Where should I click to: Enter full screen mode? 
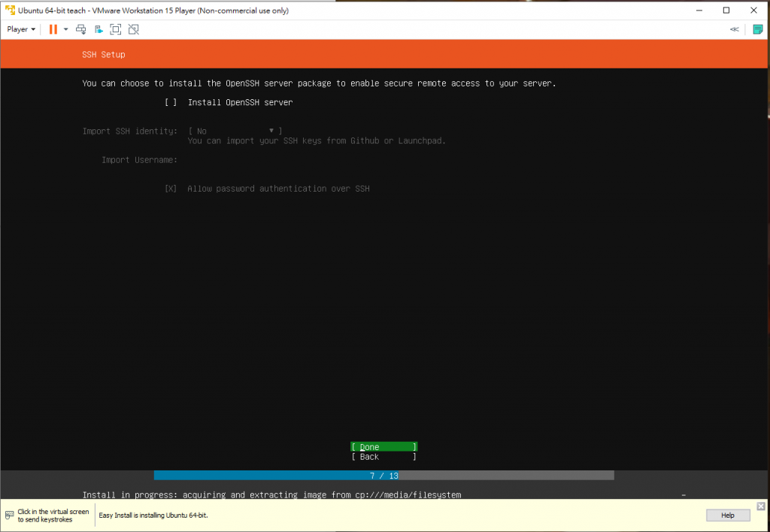[x=115, y=29]
